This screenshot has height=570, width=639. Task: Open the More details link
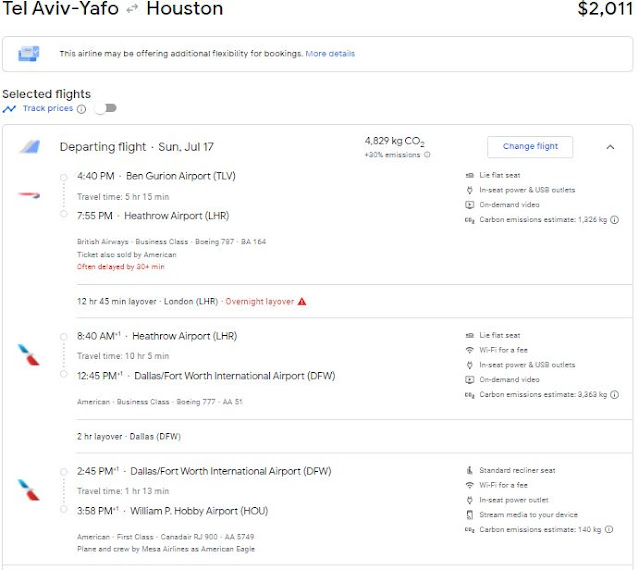tap(330, 54)
